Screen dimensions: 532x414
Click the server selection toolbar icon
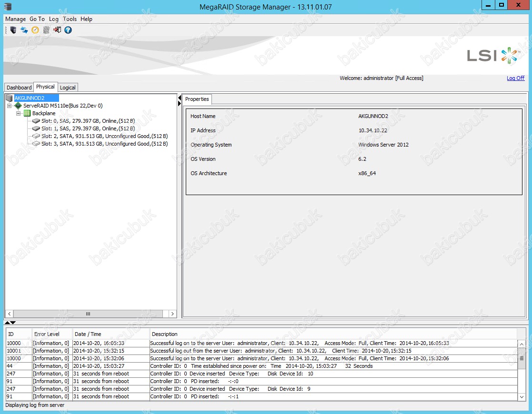tap(13, 30)
